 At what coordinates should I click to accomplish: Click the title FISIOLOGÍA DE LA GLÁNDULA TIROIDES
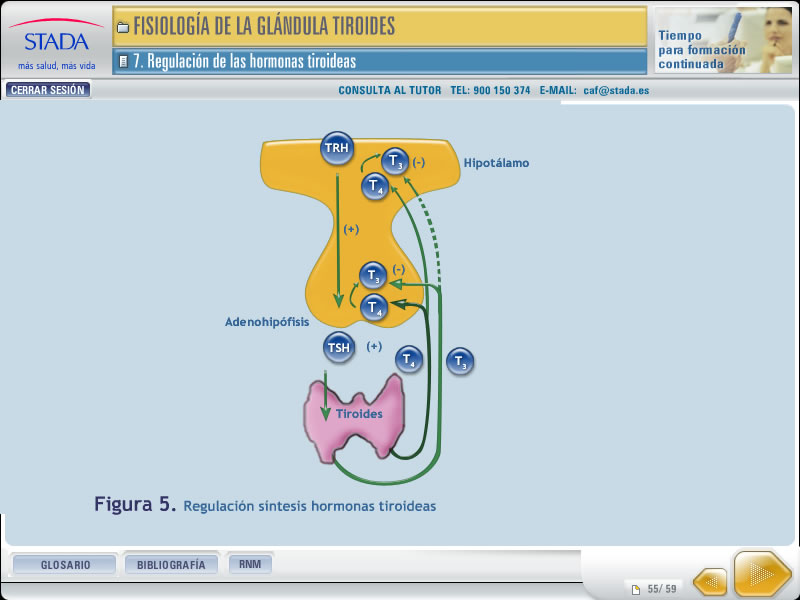click(x=264, y=26)
